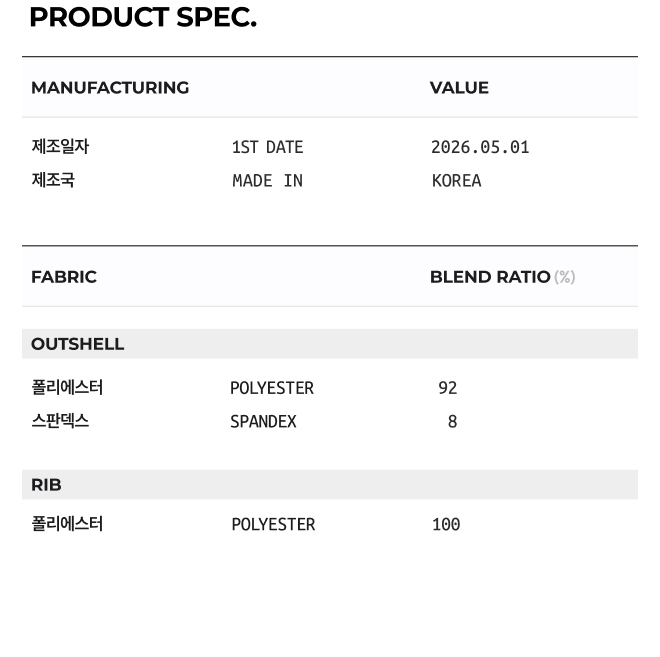Select the MADE IN text
The height and width of the screenshot is (657, 660).
tap(267, 181)
